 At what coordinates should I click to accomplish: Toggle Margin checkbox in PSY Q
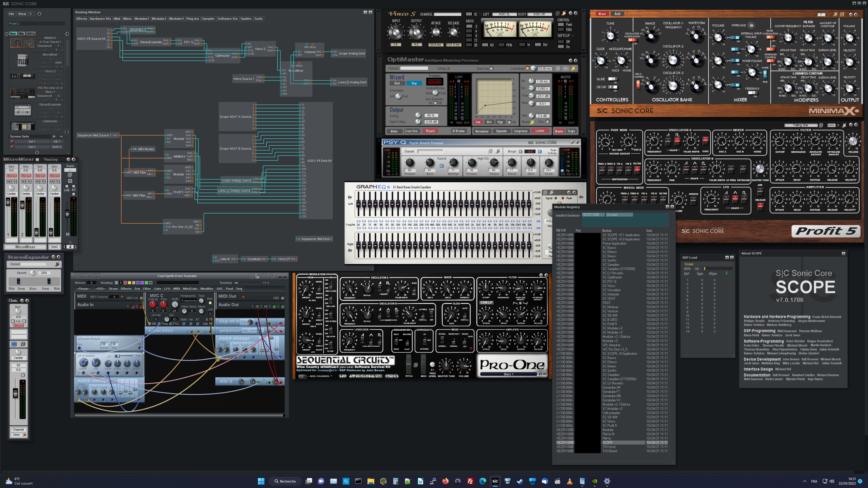pos(521,152)
